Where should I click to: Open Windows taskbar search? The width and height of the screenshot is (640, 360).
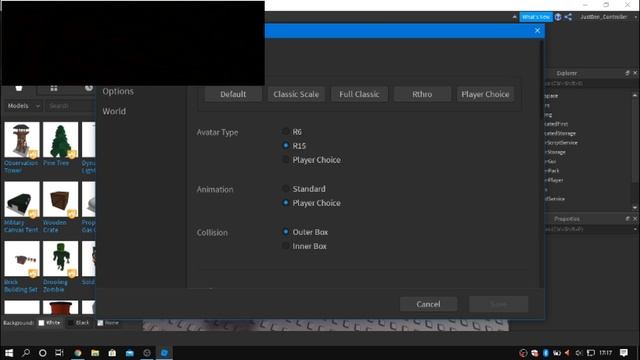(x=26, y=353)
